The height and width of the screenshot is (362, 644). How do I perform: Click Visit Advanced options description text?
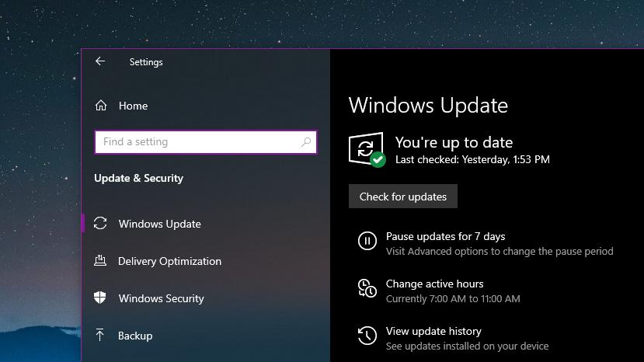point(500,251)
